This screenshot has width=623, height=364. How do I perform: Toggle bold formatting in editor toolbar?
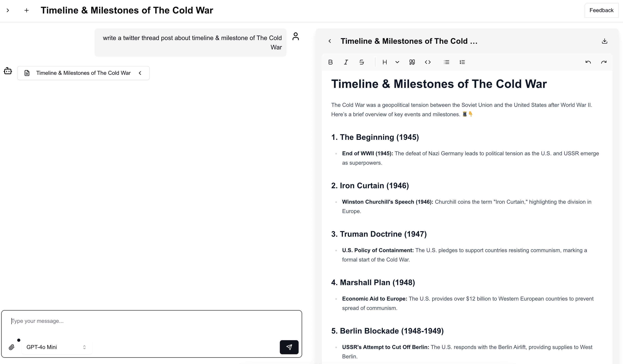tap(330, 62)
